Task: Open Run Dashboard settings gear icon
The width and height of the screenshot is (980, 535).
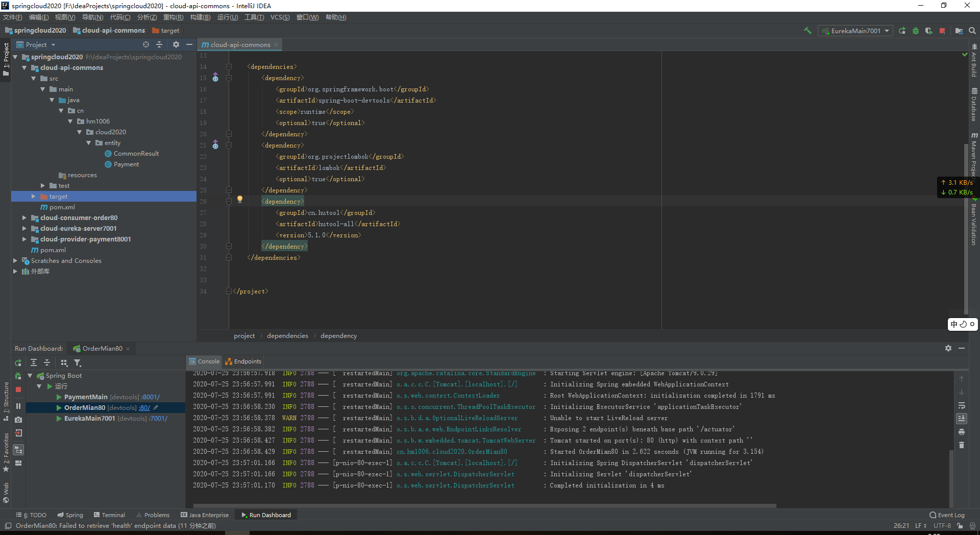Action: tap(948, 348)
